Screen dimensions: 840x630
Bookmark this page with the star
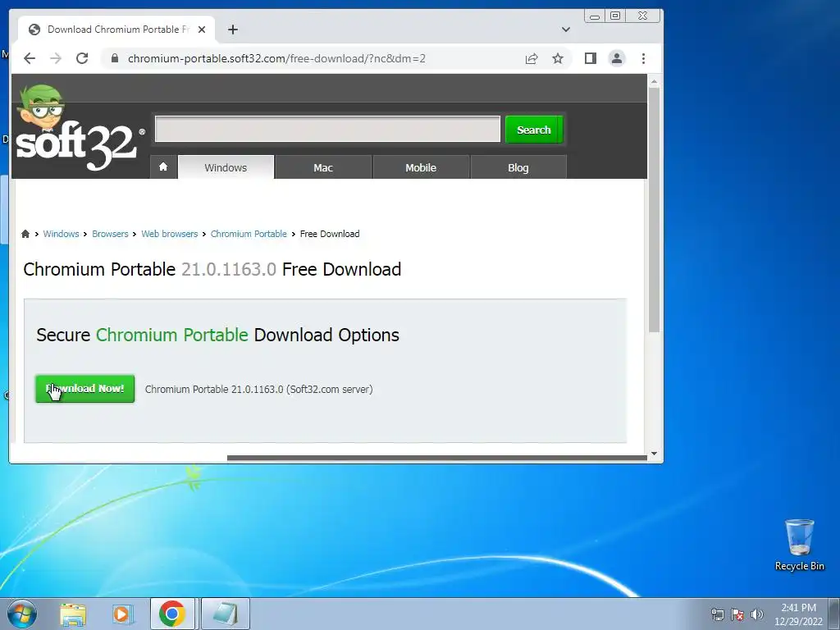coord(558,58)
